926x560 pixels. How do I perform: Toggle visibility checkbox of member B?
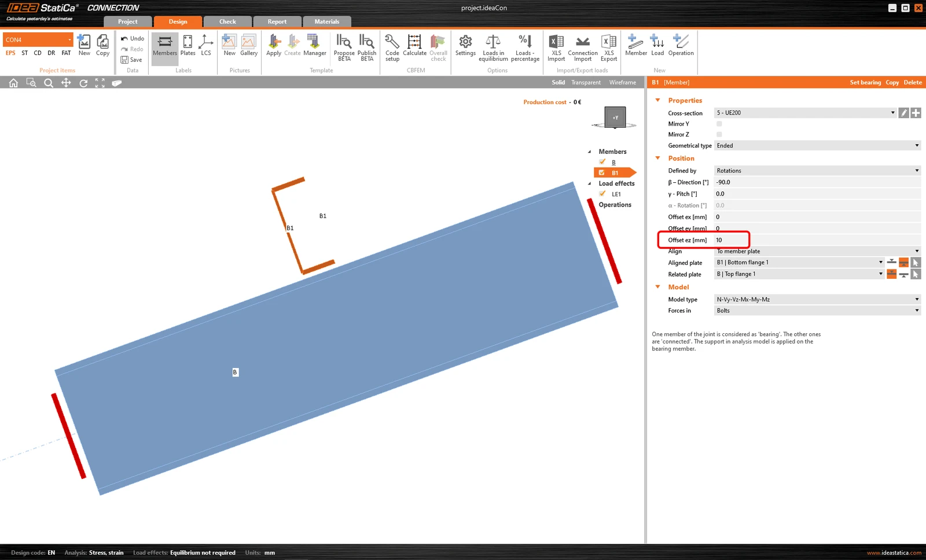[x=602, y=162]
